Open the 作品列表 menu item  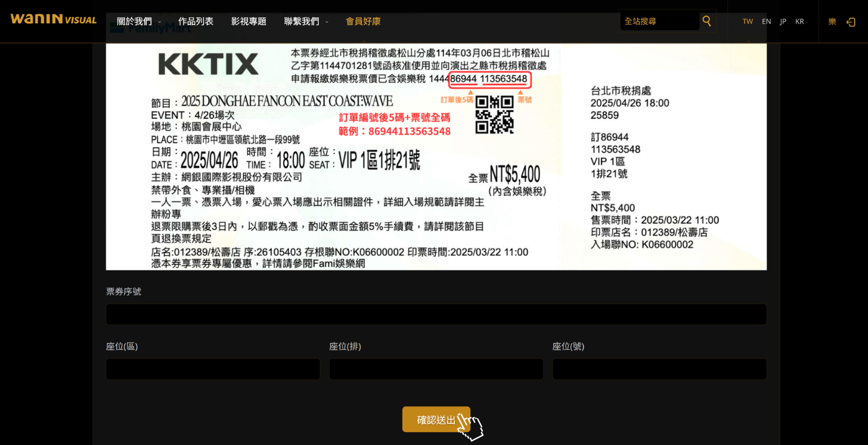pyautogui.click(x=196, y=21)
